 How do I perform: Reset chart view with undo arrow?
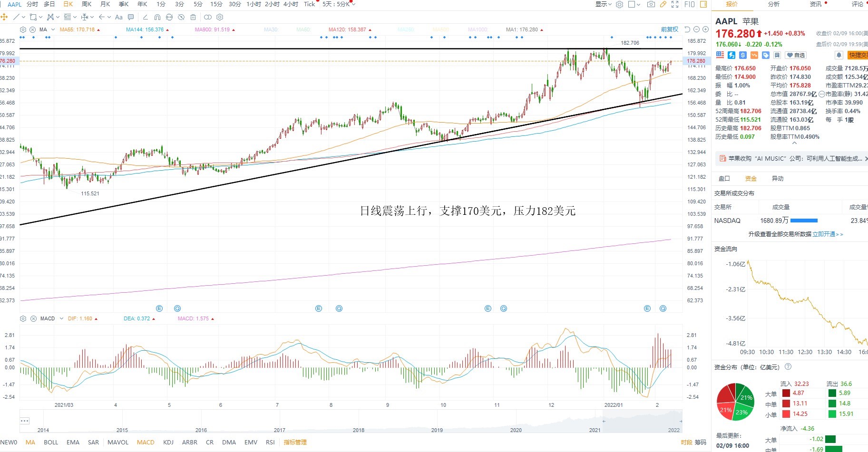click(687, 29)
